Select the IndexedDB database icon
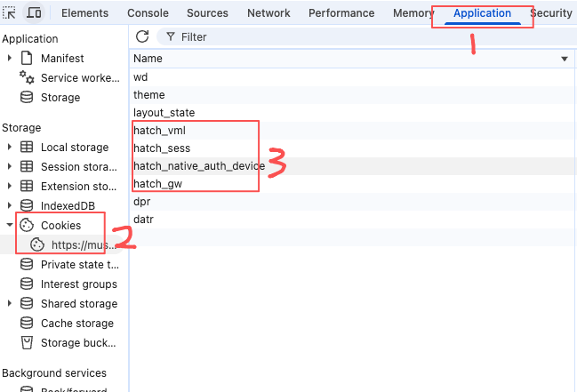This screenshot has height=392, width=577. (x=27, y=205)
